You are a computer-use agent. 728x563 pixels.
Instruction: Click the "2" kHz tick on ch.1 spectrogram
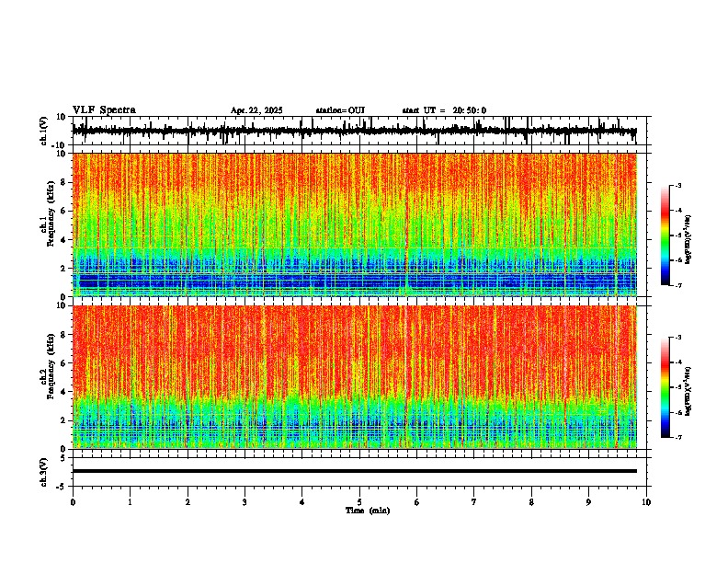point(64,269)
